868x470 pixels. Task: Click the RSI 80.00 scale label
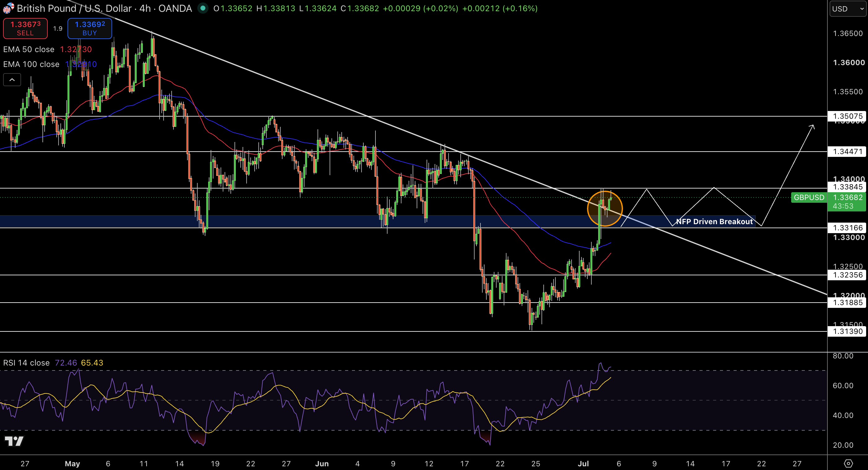tap(843, 356)
